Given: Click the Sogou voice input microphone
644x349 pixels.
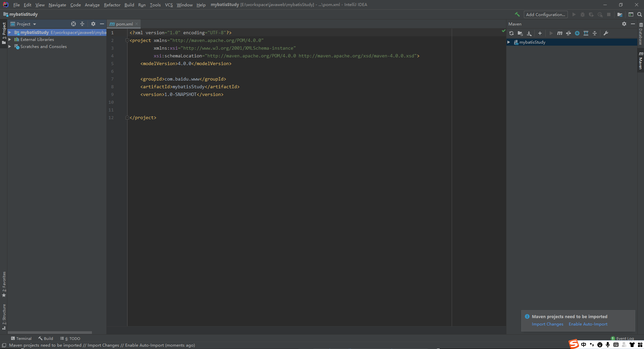Looking at the screenshot, I should click(x=608, y=345).
